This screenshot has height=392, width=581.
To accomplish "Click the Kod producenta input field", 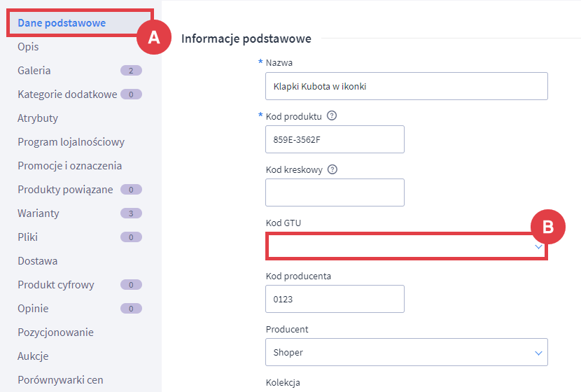I will click(335, 299).
